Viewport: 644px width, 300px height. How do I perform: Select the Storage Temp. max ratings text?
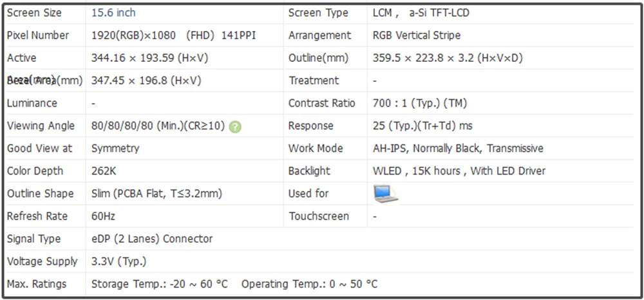159,284
